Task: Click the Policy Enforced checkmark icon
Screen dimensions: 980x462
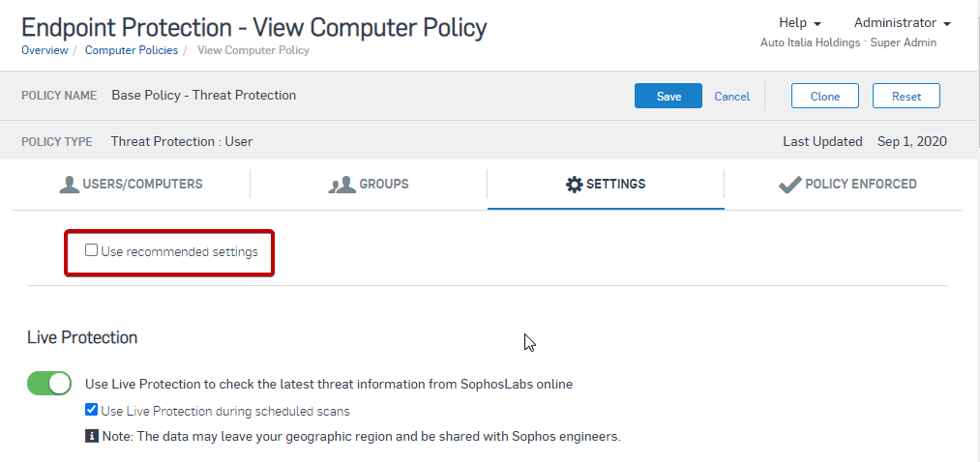Action: pyautogui.click(x=789, y=185)
